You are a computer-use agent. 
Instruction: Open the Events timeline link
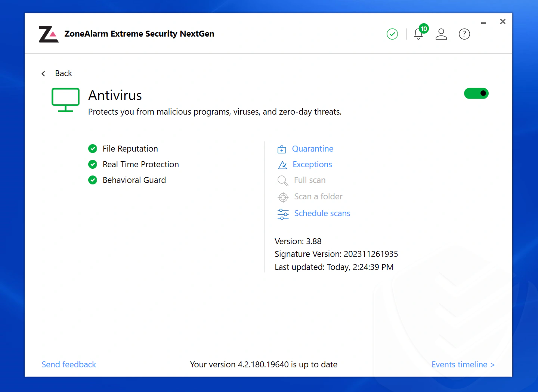[x=463, y=365]
